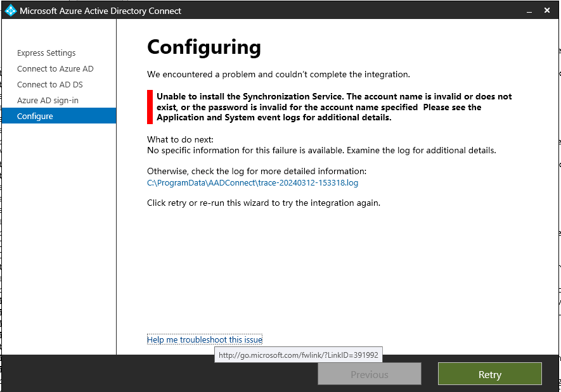Click the Configuring page heading

tap(204, 47)
